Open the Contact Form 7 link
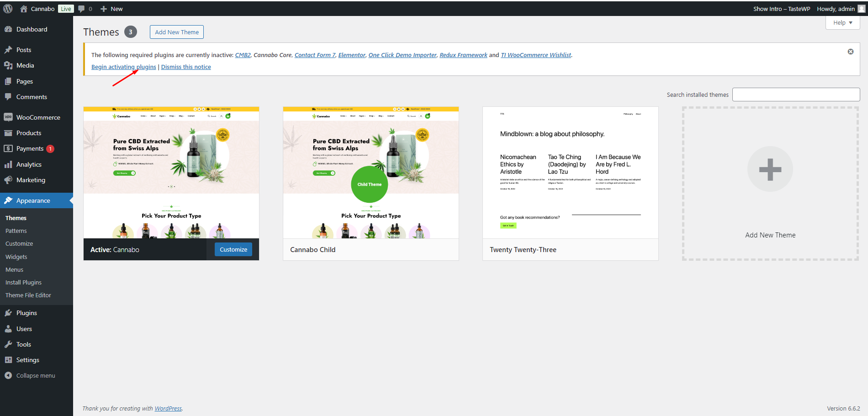Viewport: 868px width, 416px height. tap(315, 55)
